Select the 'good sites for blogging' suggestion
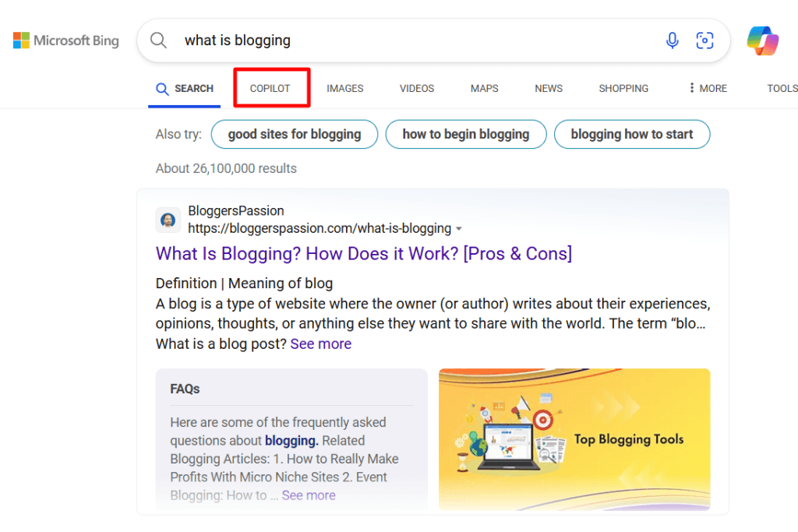Image resolution: width=798 pixels, height=532 pixels. [x=294, y=134]
